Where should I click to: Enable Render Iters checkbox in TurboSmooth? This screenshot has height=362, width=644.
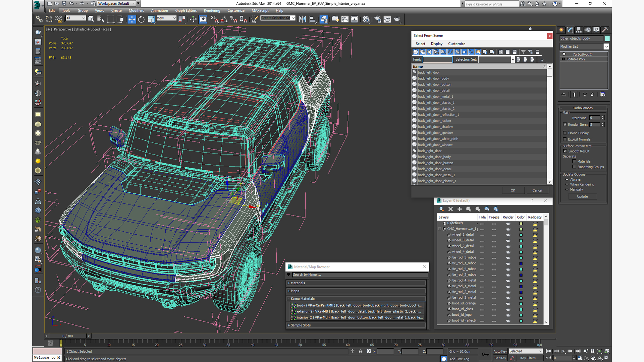point(565,125)
